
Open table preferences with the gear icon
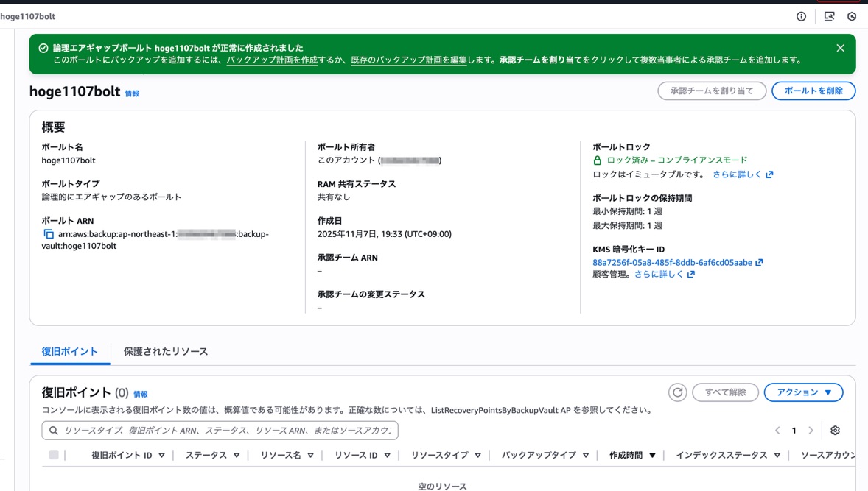pos(835,430)
